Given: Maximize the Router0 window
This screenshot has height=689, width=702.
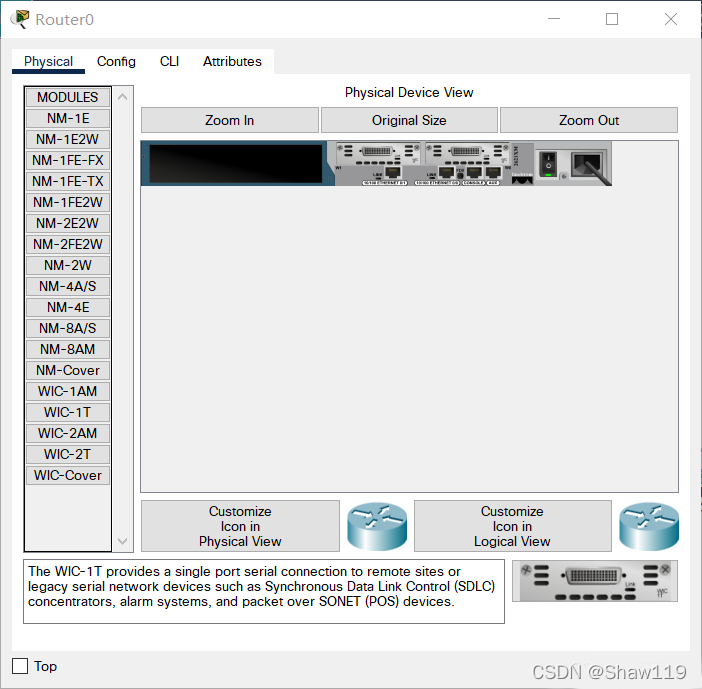Looking at the screenshot, I should [x=612, y=19].
